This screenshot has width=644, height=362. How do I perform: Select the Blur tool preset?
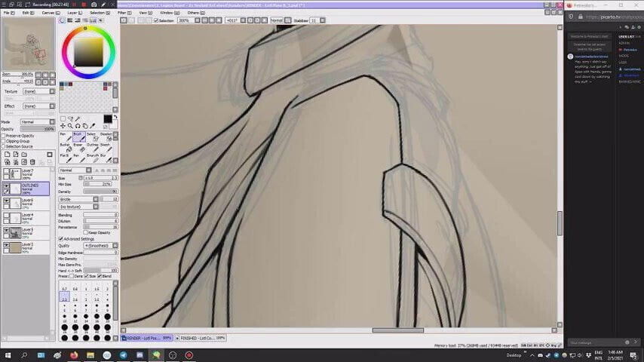[x=106, y=158]
